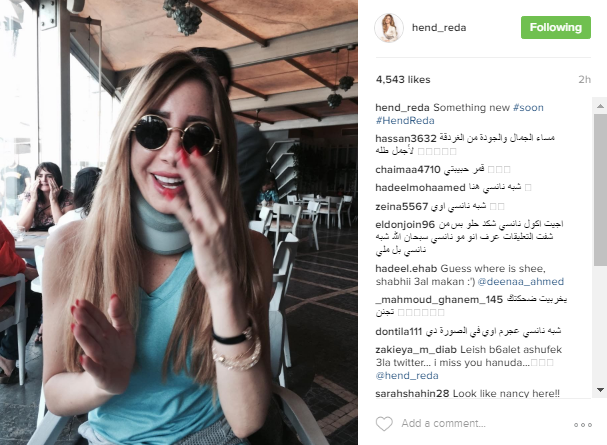Viewport: 607px width, 445px height.
Task: Click the comments scrollbar thumb
Action: (600, 190)
